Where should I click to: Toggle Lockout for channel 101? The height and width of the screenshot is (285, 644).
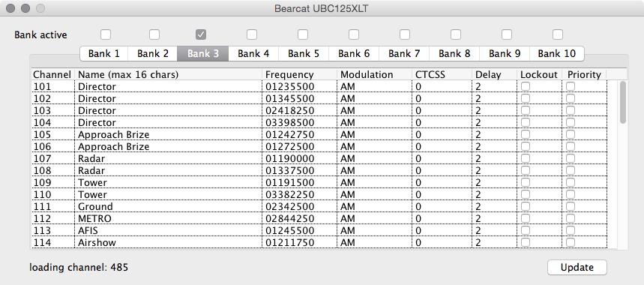coord(526,86)
